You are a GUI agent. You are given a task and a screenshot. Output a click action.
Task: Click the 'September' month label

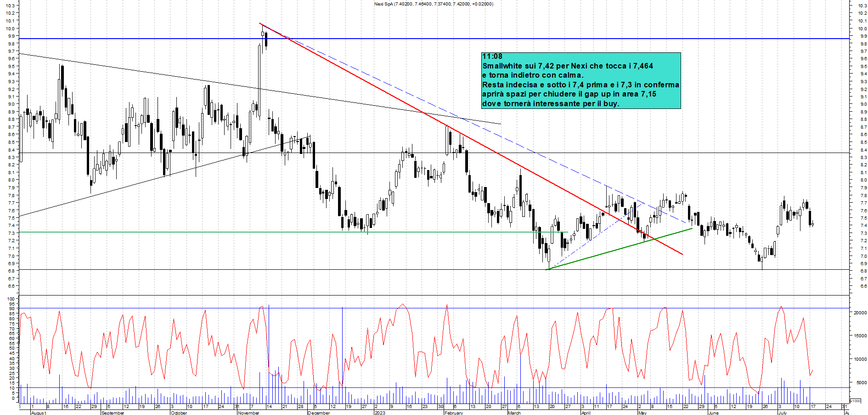[x=113, y=413]
